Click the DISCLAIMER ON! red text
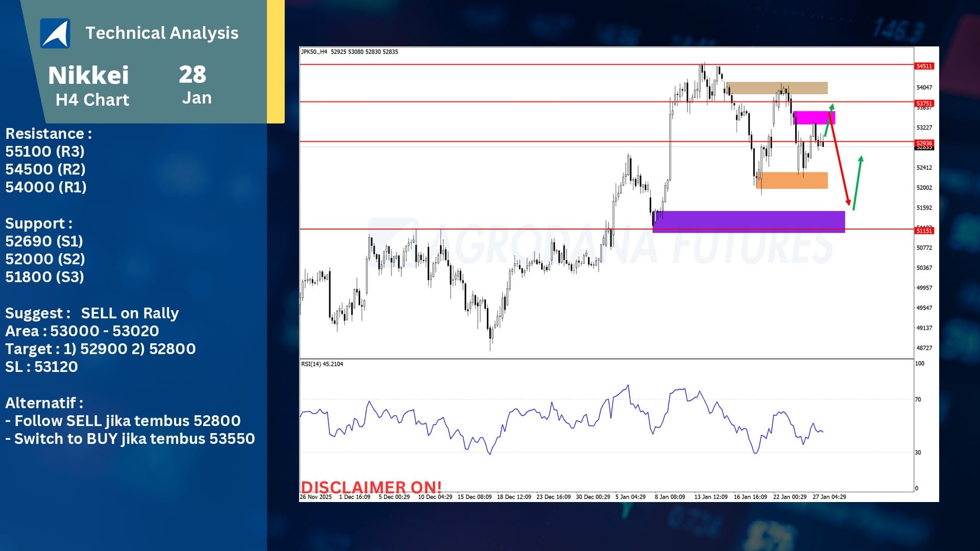 point(371,487)
